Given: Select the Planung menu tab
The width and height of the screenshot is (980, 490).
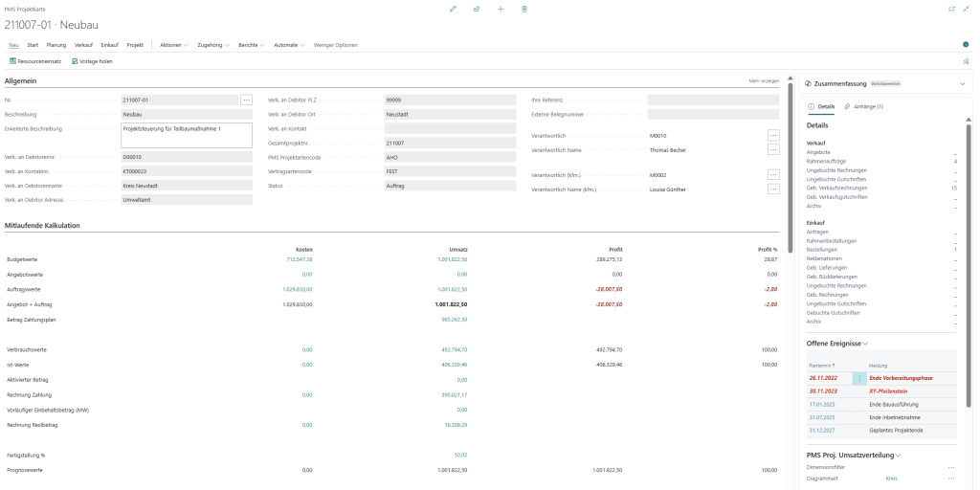Looking at the screenshot, I should point(56,45).
